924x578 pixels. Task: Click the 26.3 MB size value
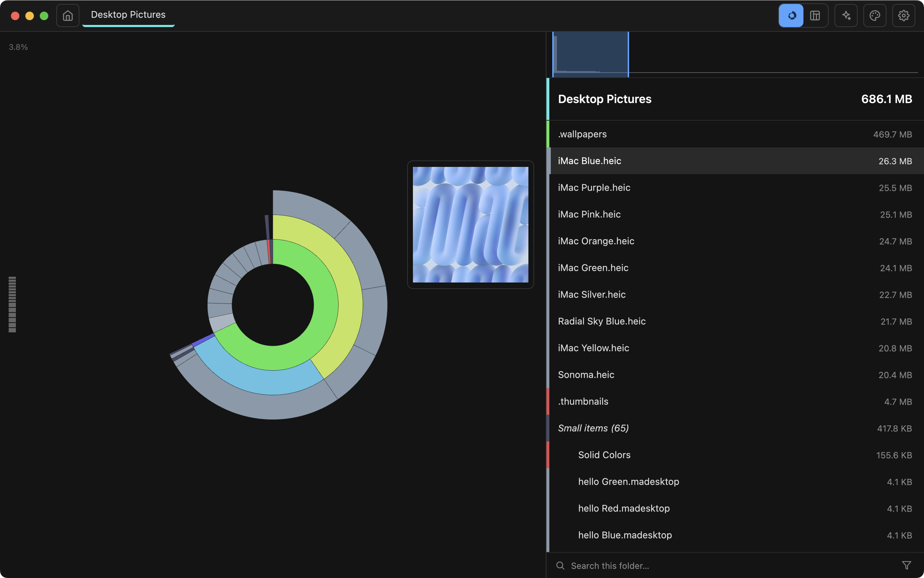click(895, 161)
